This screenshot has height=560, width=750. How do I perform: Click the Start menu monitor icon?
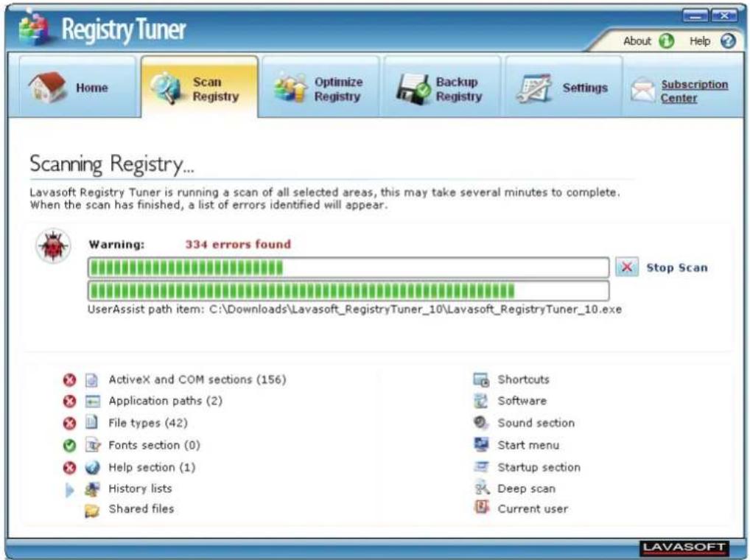pyautogui.click(x=480, y=444)
